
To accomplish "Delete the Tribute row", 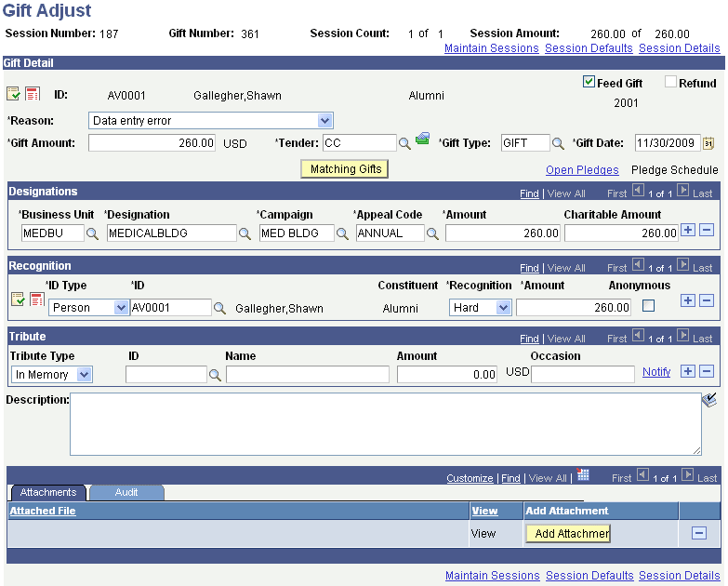I will pos(707,371).
